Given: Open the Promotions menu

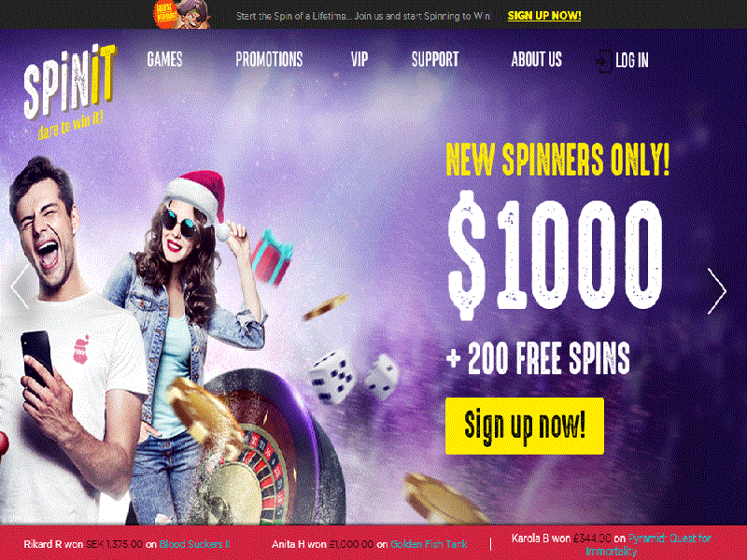Looking at the screenshot, I should pos(269,60).
